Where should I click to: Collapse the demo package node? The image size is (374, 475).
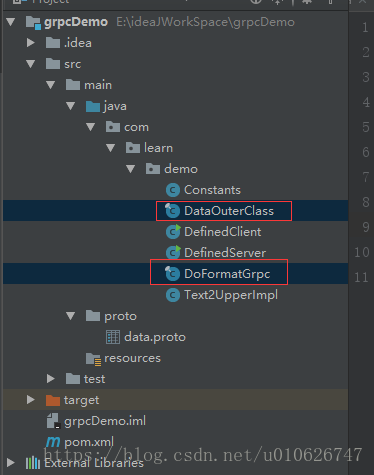coord(131,169)
